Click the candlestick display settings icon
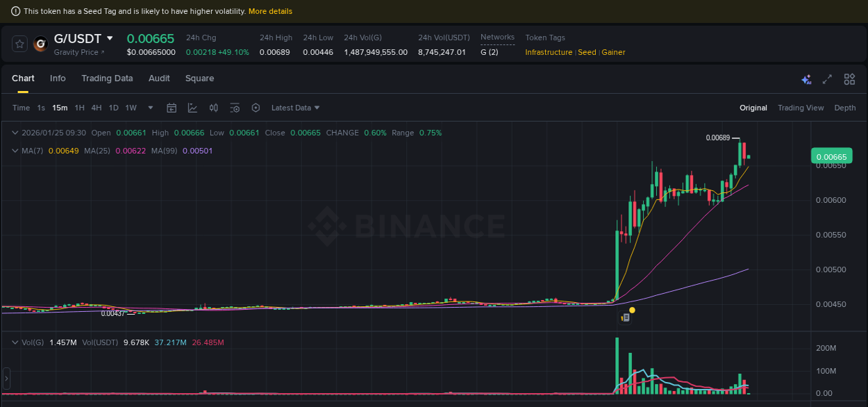Screen dimensions: 868x407 pyautogui.click(x=214, y=108)
